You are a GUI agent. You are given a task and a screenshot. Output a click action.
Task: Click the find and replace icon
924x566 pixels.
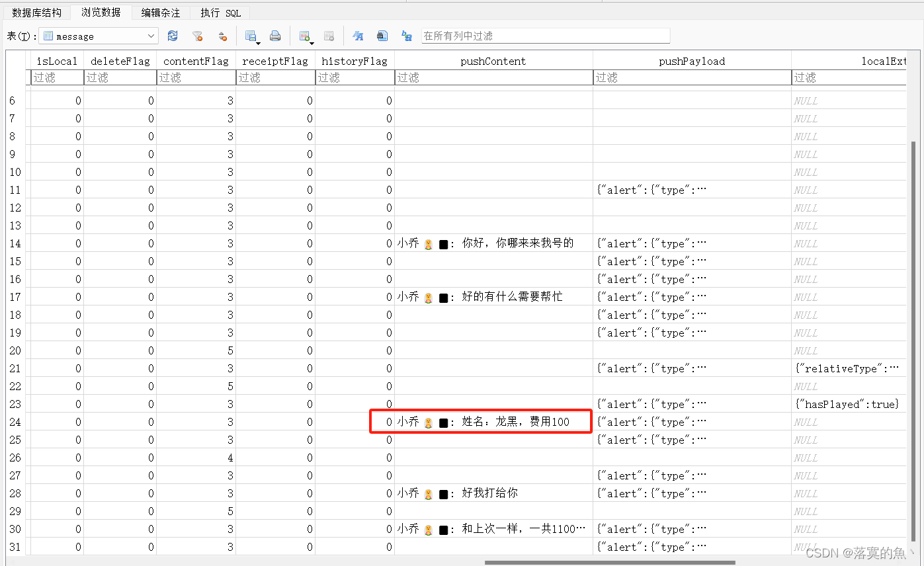[x=407, y=36]
